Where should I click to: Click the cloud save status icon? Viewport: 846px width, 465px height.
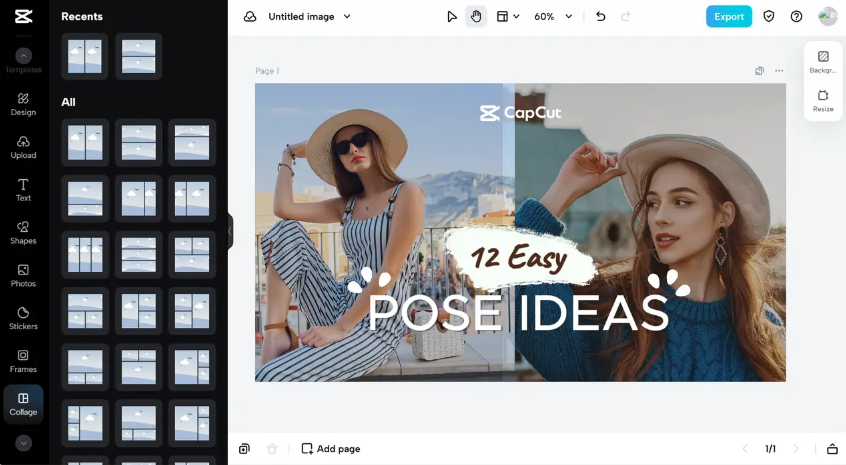click(x=250, y=17)
